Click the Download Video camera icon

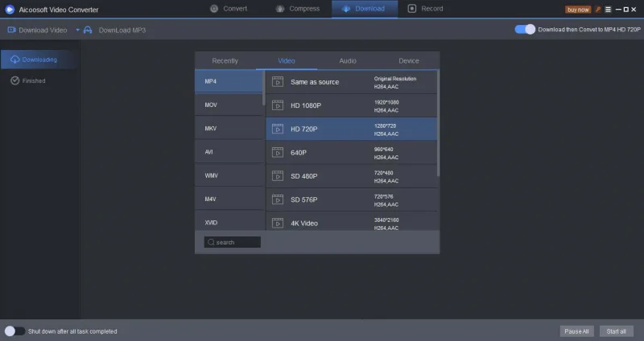pos(12,30)
